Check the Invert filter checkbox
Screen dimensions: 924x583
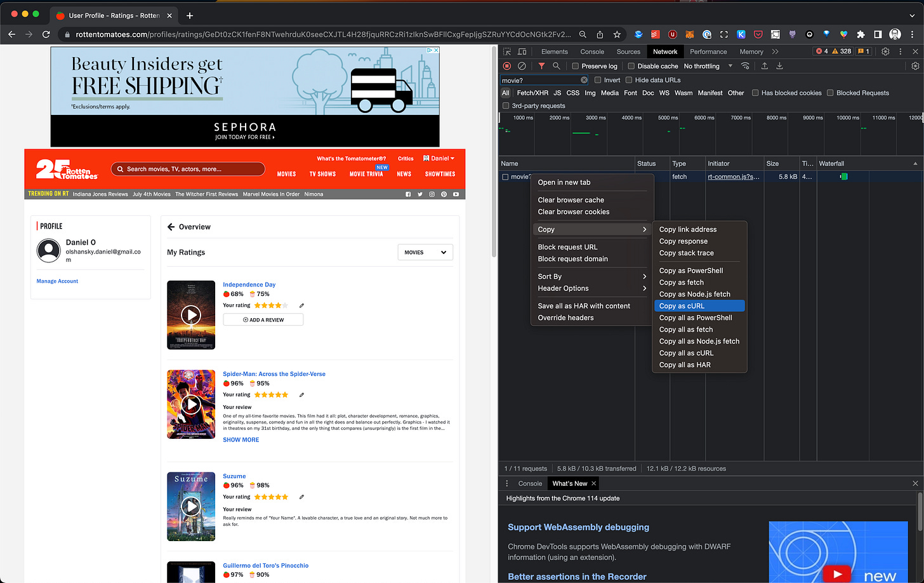[598, 80]
